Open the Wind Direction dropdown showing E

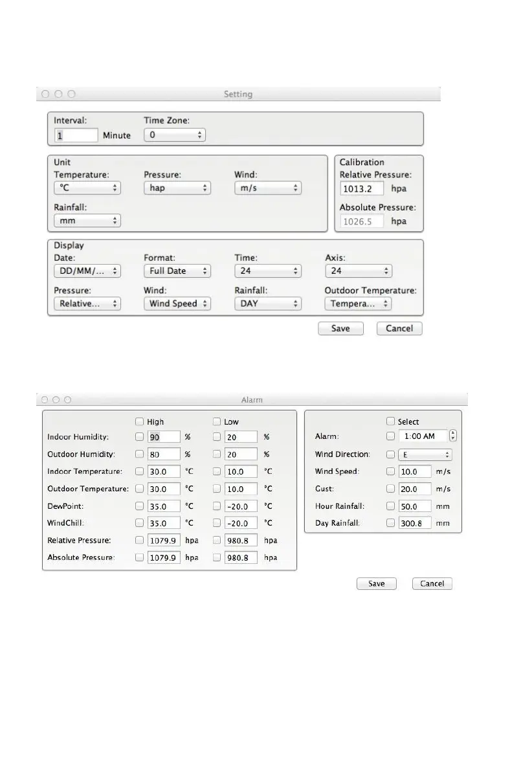pyautogui.click(x=425, y=455)
